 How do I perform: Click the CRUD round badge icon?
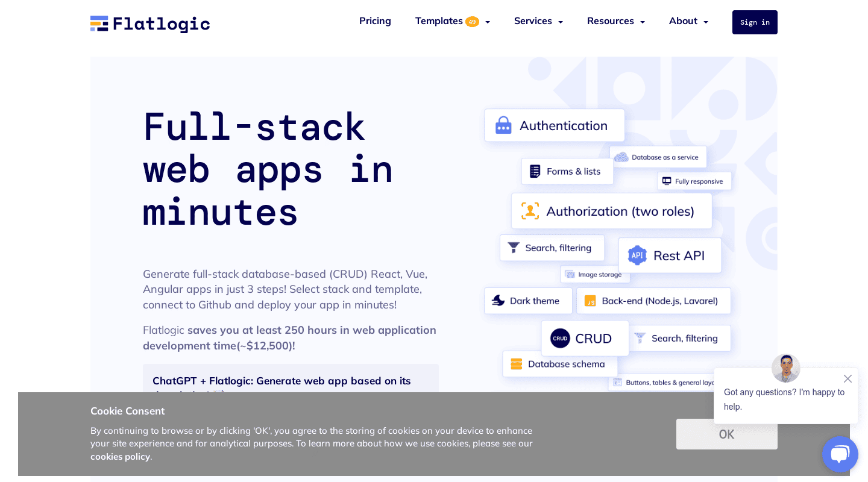pyautogui.click(x=560, y=338)
